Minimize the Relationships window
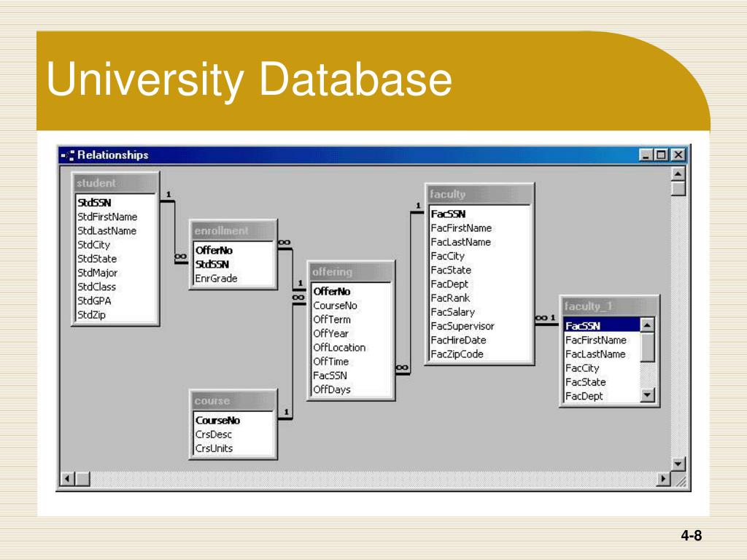Viewport: 747px width, 560px height. click(646, 155)
